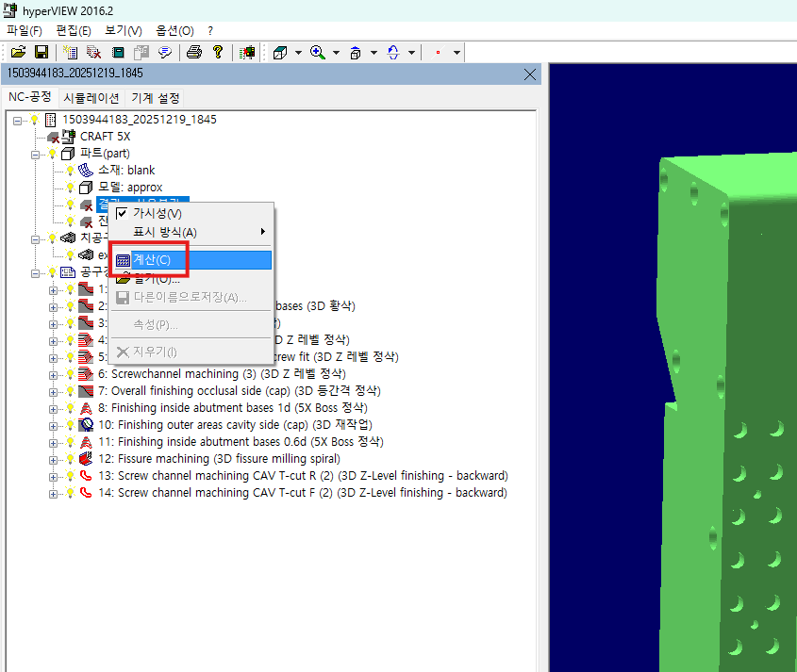Image resolution: width=797 pixels, height=672 pixels.
Task: Collapse the 파트(part) tree node
Action: tap(37, 154)
